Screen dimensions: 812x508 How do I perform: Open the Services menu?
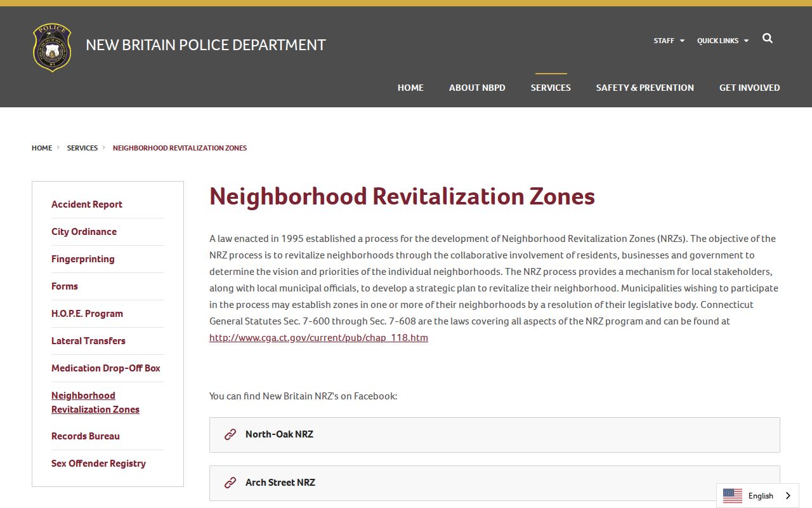pyautogui.click(x=551, y=88)
